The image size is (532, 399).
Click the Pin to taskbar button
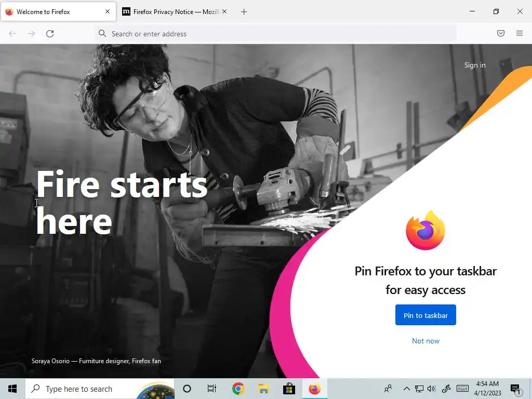pos(425,315)
